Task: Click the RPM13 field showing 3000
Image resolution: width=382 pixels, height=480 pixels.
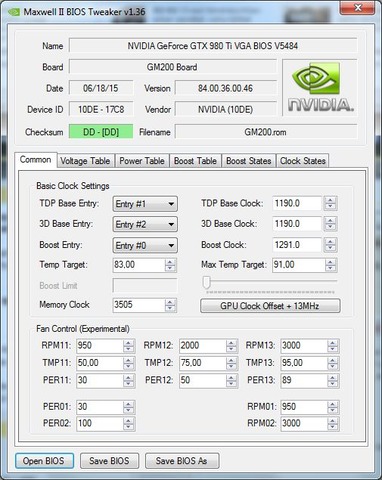Action: pos(304,346)
